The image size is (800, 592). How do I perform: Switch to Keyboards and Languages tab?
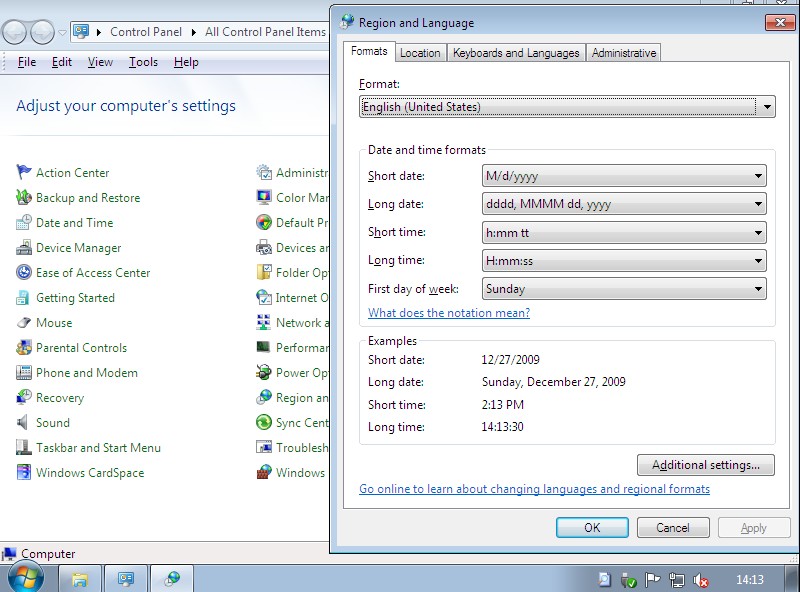pyautogui.click(x=516, y=53)
